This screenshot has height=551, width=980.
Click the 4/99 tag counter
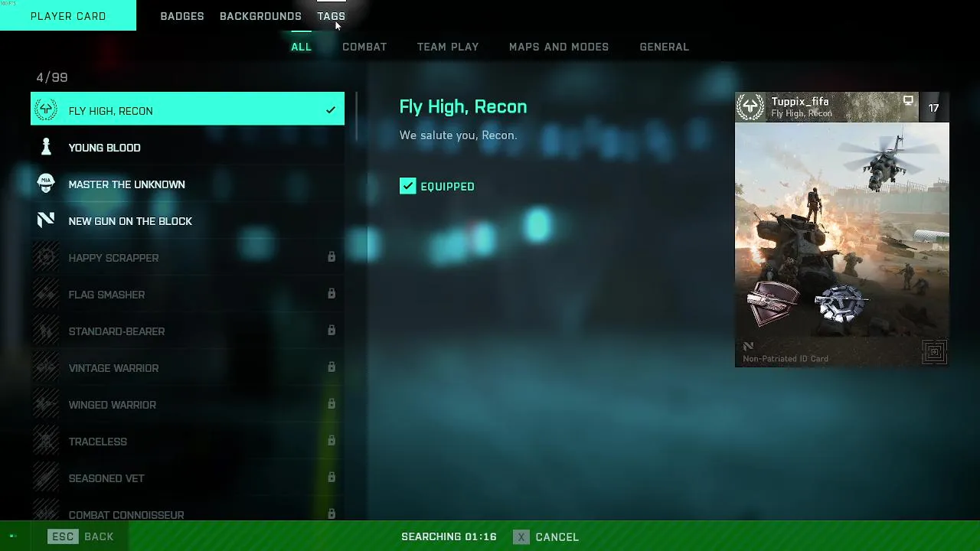(52, 77)
